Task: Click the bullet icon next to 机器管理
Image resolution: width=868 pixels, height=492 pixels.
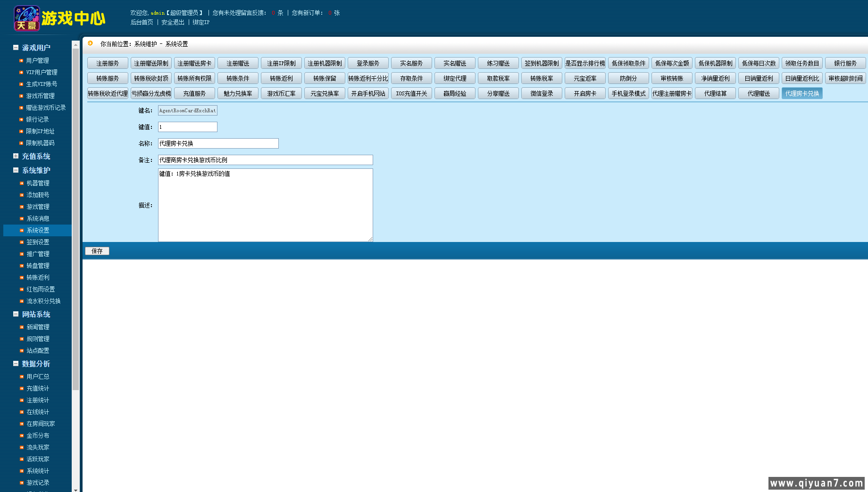Action: (22, 183)
